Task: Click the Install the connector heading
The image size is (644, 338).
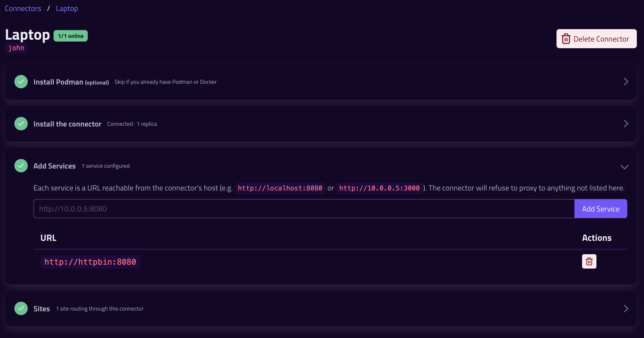Action: coord(67,124)
